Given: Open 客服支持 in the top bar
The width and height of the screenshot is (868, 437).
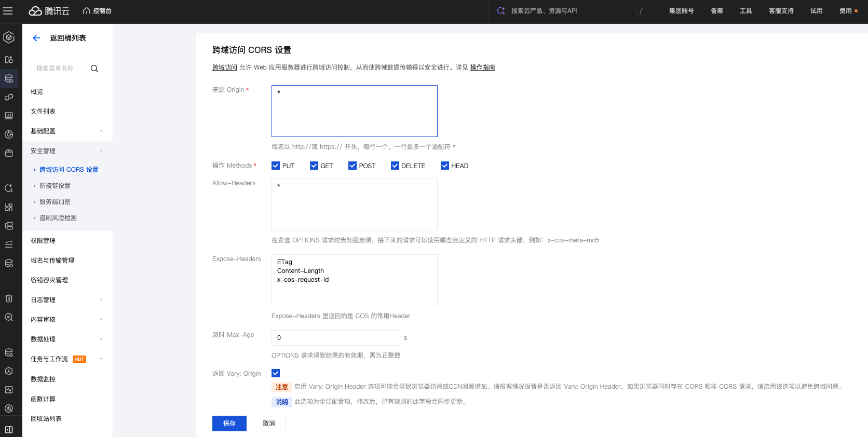Looking at the screenshot, I should click(x=781, y=11).
